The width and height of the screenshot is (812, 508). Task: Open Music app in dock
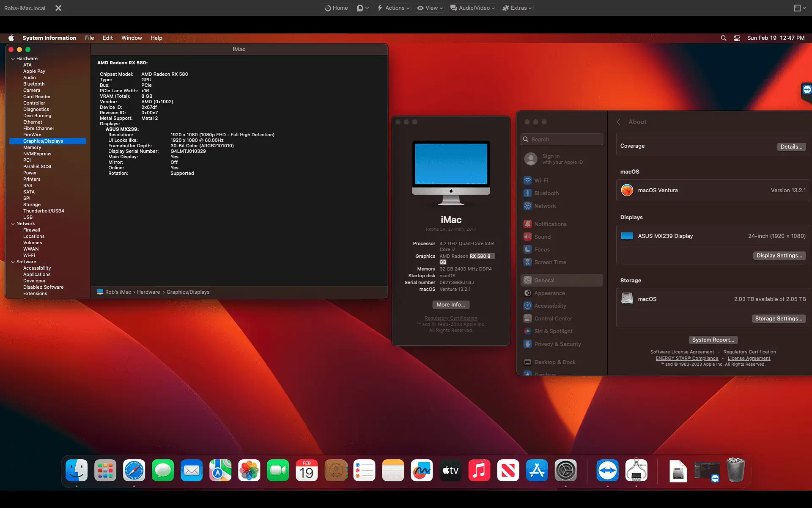(479, 470)
